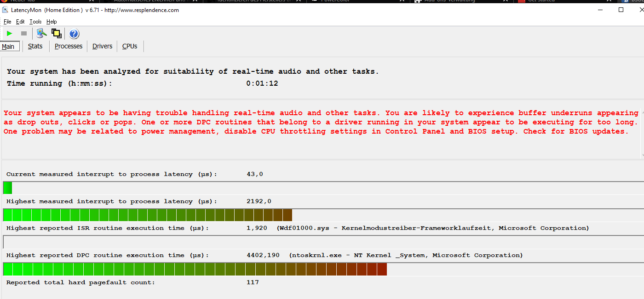Click 'Highest reported DPC routine execution time' label
Image resolution: width=644 pixels, height=299 pixels.
107,255
